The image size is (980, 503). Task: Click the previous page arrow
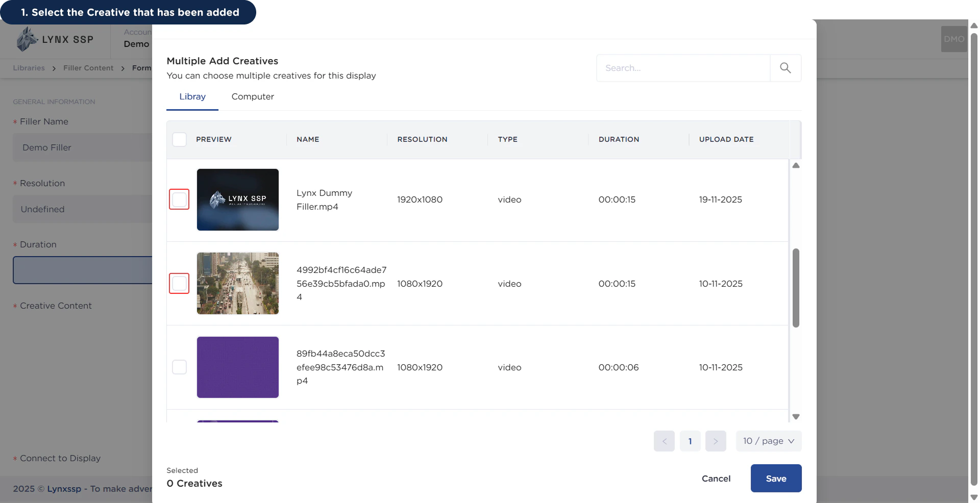point(664,441)
